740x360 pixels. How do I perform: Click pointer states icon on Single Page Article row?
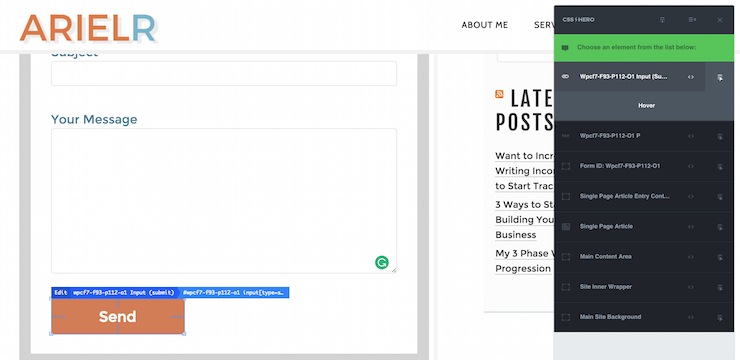[x=720, y=227]
